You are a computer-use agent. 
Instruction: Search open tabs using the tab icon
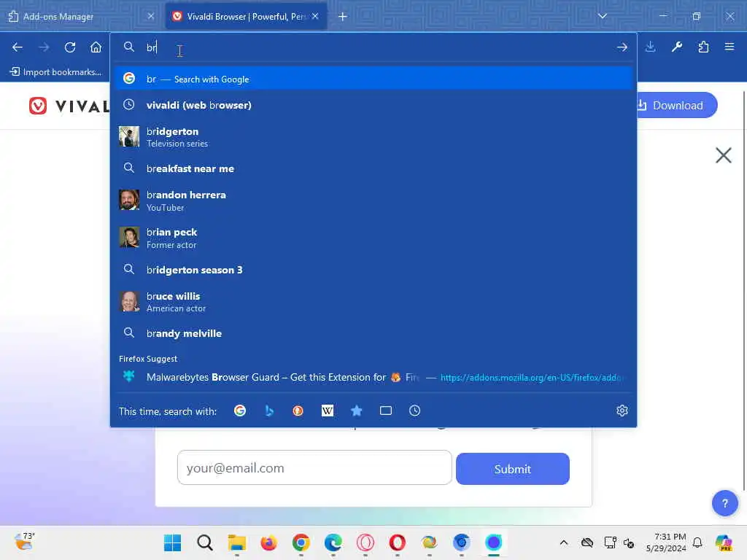(x=386, y=411)
